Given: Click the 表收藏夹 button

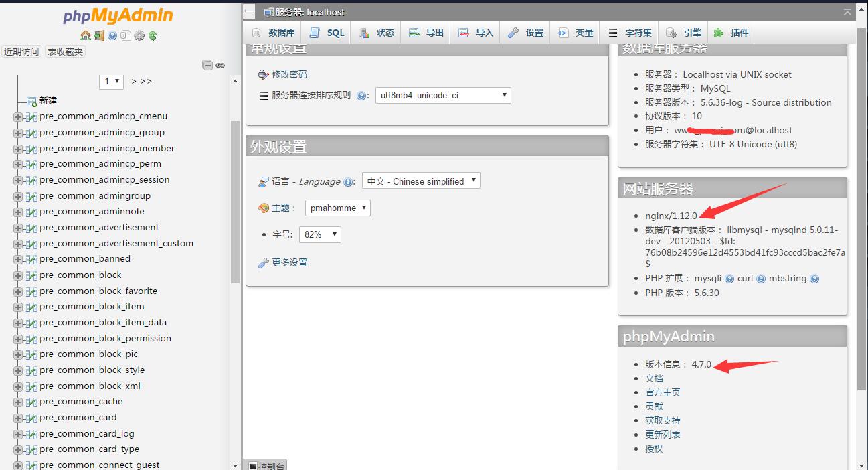Looking at the screenshot, I should click(x=65, y=52).
